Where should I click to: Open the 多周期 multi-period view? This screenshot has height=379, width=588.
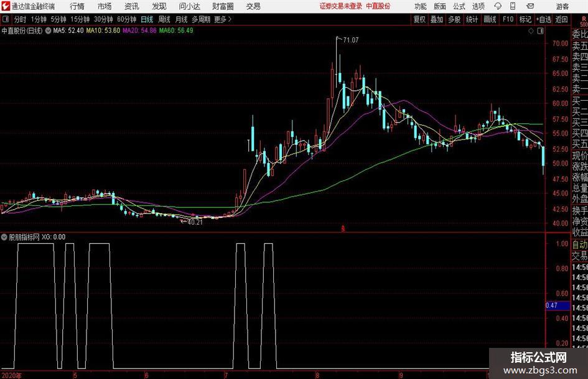click(200, 19)
